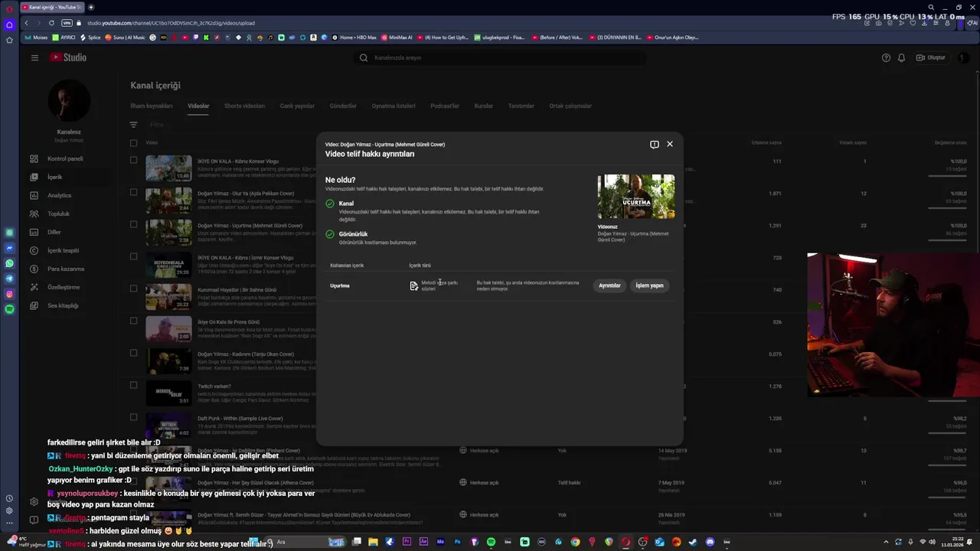
Task: Switch to the Shorts videoları tab
Action: (244, 106)
